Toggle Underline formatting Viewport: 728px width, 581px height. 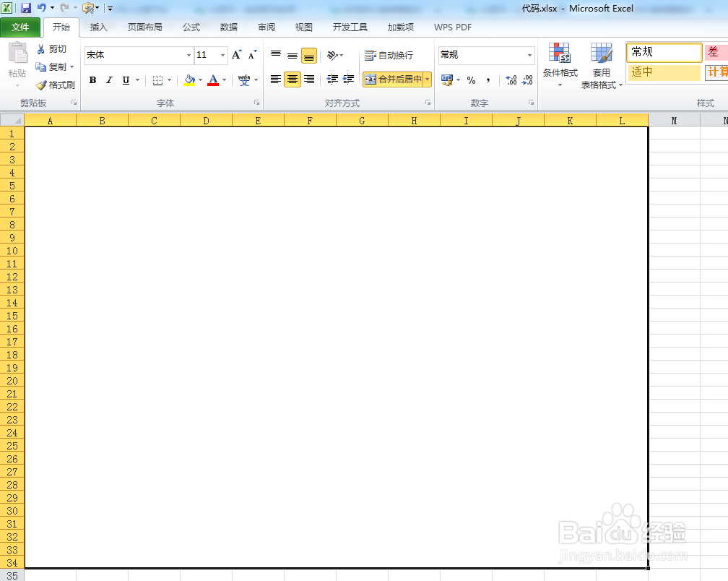pyautogui.click(x=126, y=80)
